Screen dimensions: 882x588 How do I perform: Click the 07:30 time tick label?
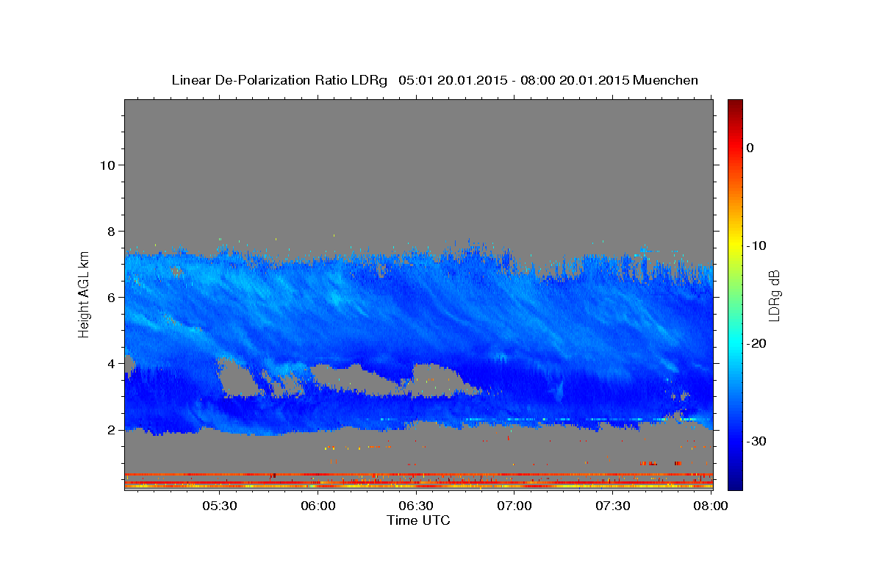[613, 506]
